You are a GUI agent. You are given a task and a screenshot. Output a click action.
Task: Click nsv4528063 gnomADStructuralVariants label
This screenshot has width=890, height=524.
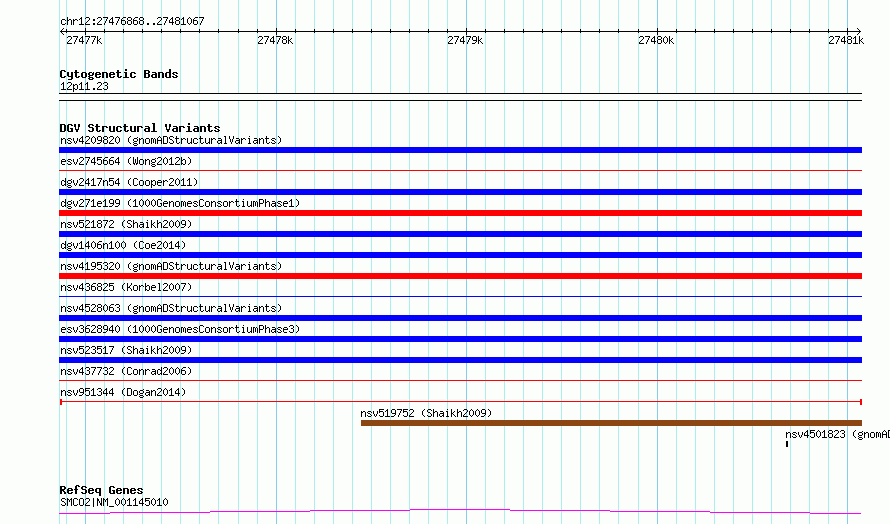click(171, 308)
